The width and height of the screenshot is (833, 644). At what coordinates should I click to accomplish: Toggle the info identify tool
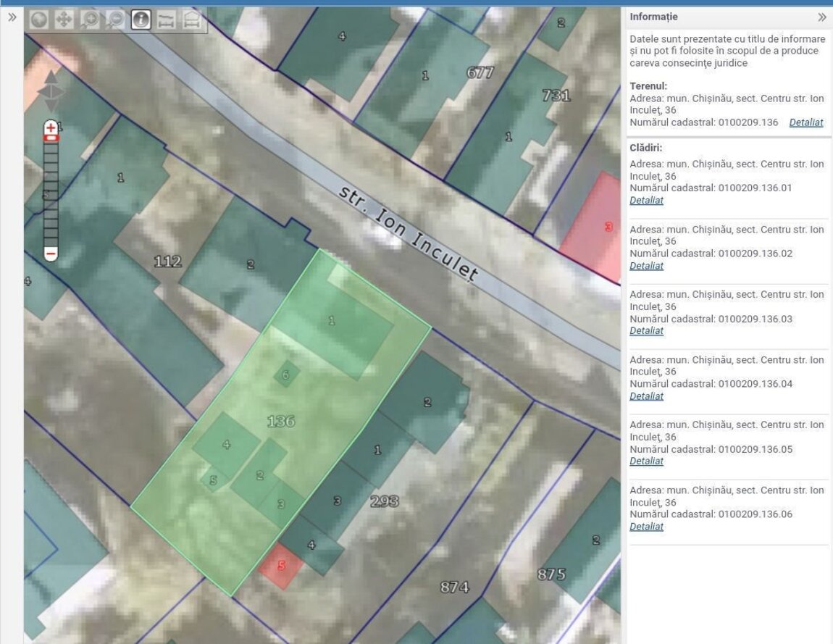tap(141, 20)
